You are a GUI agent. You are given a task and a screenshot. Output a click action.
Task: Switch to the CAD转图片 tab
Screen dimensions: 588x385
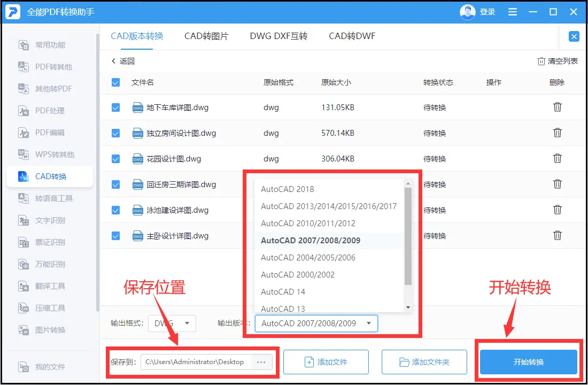(206, 36)
